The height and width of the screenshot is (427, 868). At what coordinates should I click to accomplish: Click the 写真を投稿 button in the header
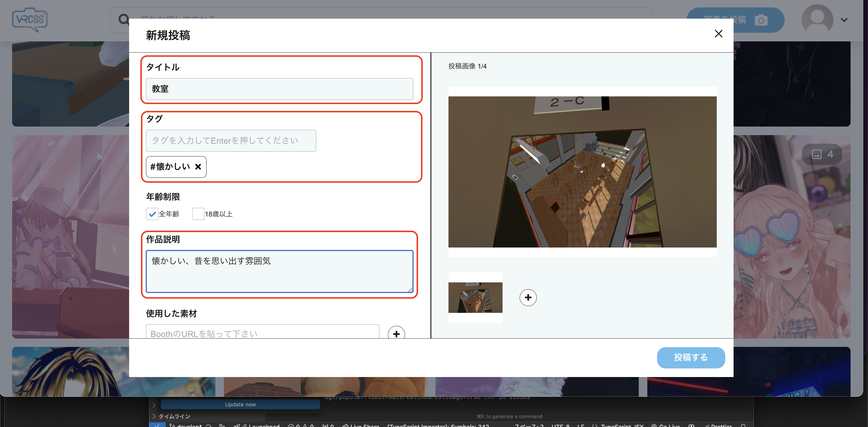pos(735,20)
